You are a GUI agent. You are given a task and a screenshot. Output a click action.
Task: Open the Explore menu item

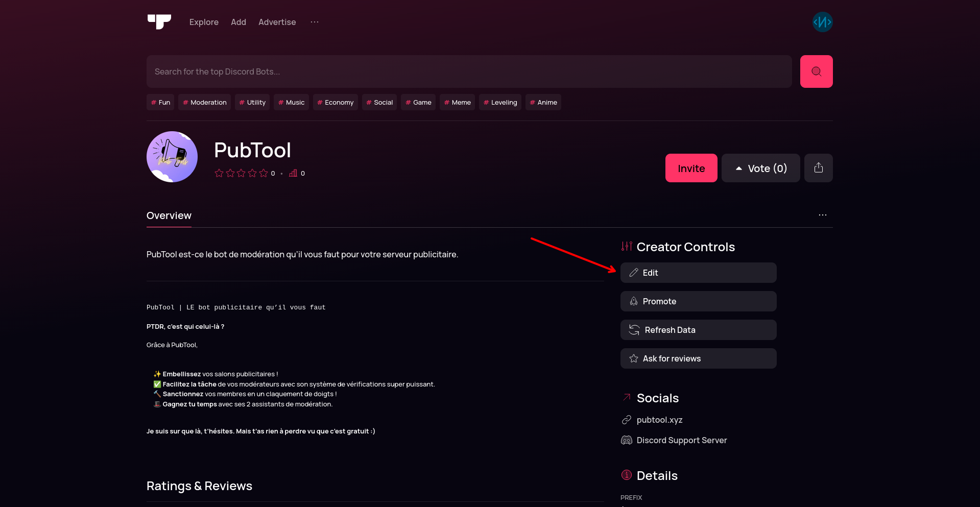(204, 22)
